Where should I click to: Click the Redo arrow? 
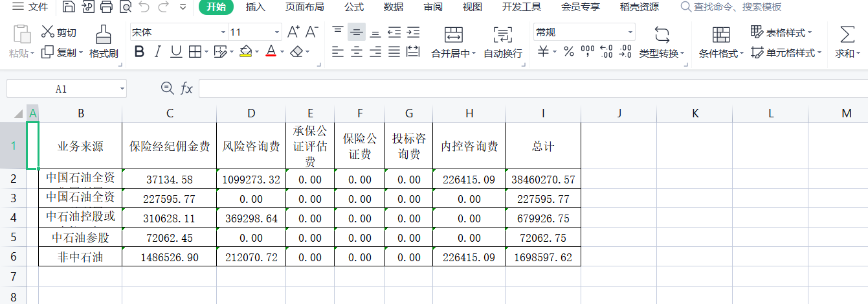(163, 7)
